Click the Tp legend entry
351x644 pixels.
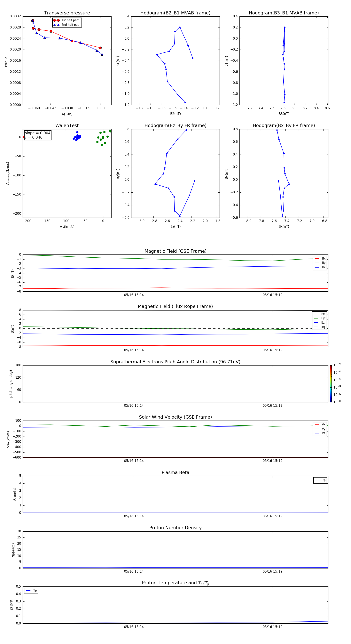(x=31, y=591)
